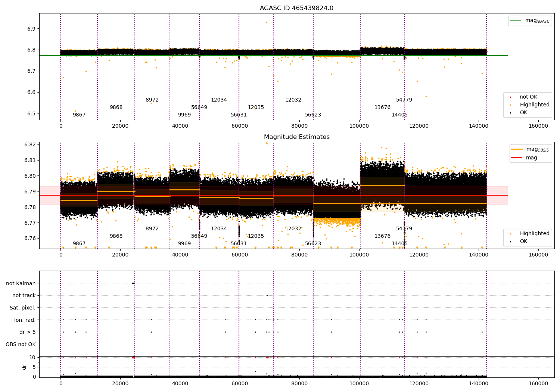Click obsid label 13676 in the top plot
Image resolution: width=560 pixels, height=392 pixels.
[x=383, y=108]
